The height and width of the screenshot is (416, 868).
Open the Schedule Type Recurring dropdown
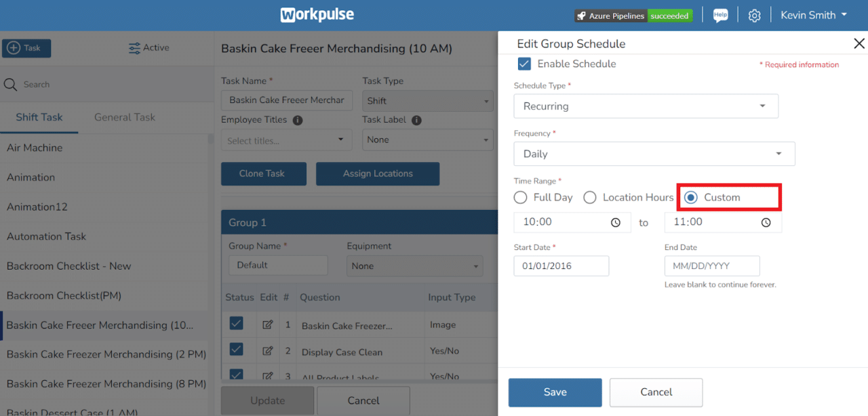click(x=646, y=106)
